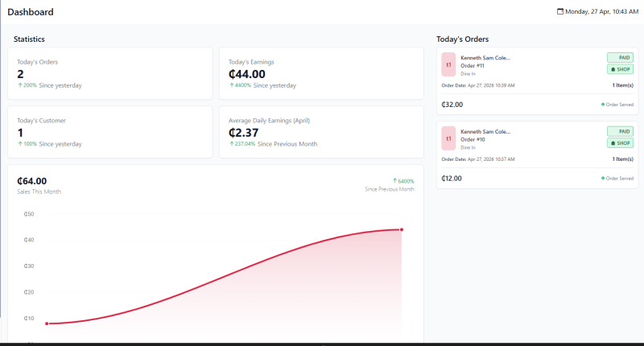Click the Statistics section heading
Viewport: 644px width, 346px height.
pos(29,39)
